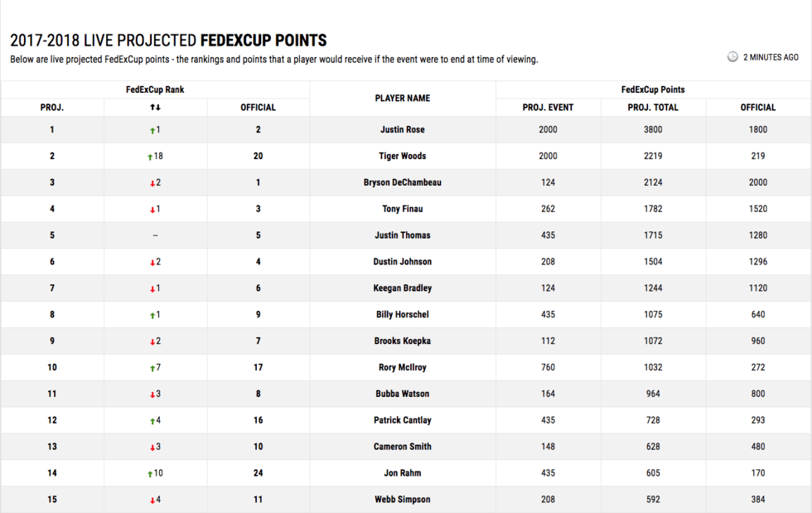Sort by the PROJ. rank column header
Screen dimensions: 812x513
click(x=52, y=107)
